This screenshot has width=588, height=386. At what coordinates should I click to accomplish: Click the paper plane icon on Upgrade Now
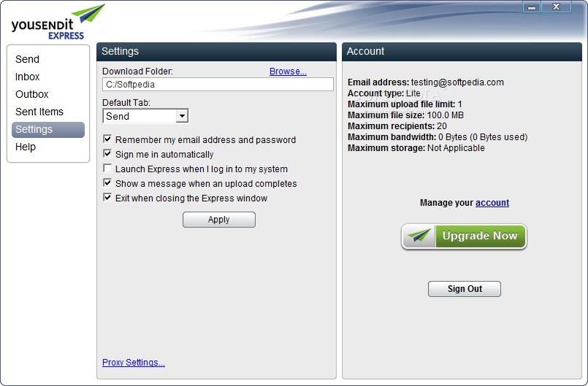[419, 236]
